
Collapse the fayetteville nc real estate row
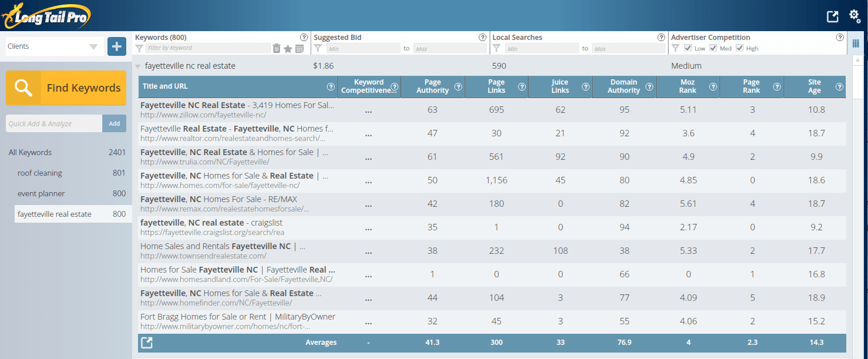point(137,66)
